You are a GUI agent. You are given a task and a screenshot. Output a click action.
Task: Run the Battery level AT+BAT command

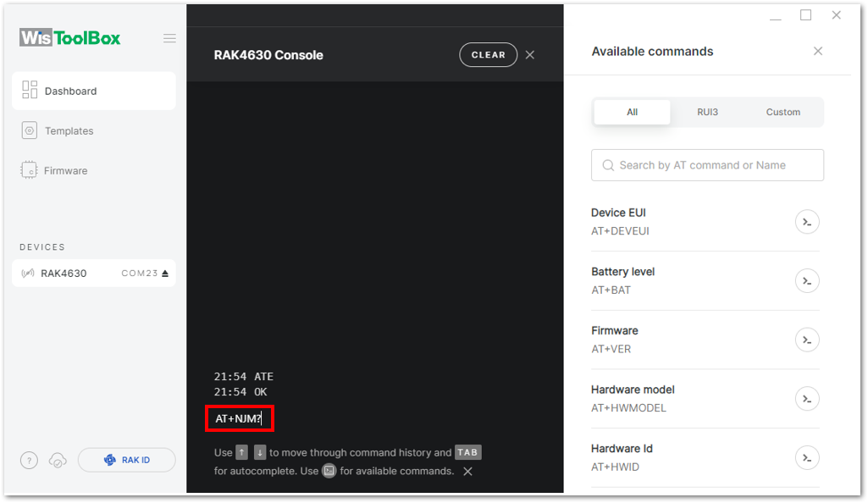[806, 281]
